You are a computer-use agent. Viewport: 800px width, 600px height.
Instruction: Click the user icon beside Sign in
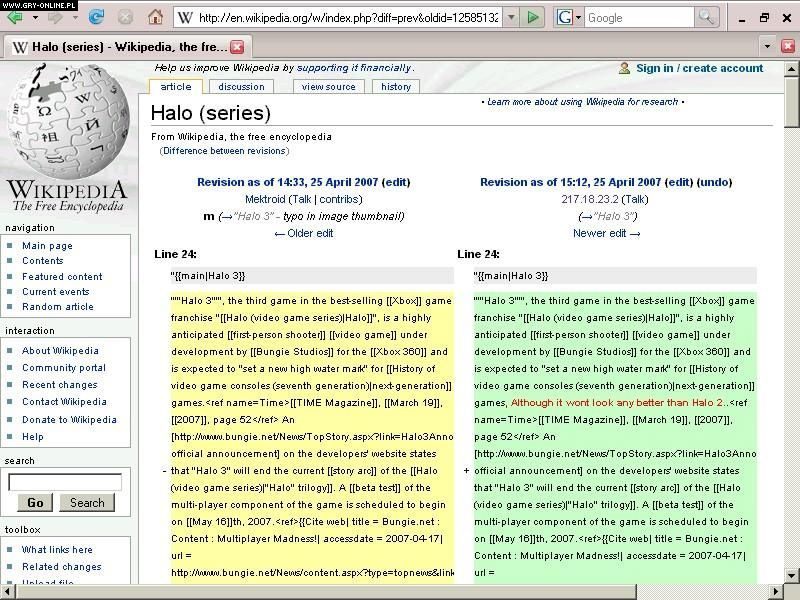pos(624,68)
